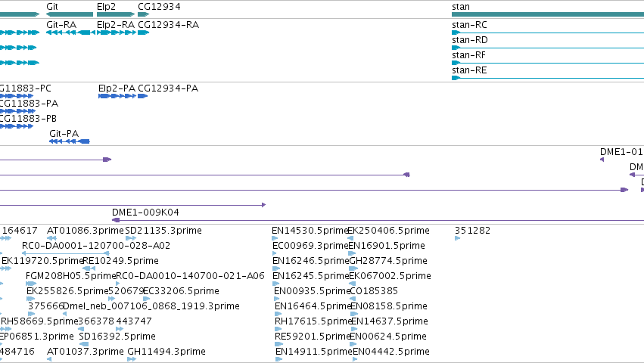Click the Elp2-PA blue exon glyph
Image resolution: width=644 pixels, height=363 pixels.
pos(117,96)
